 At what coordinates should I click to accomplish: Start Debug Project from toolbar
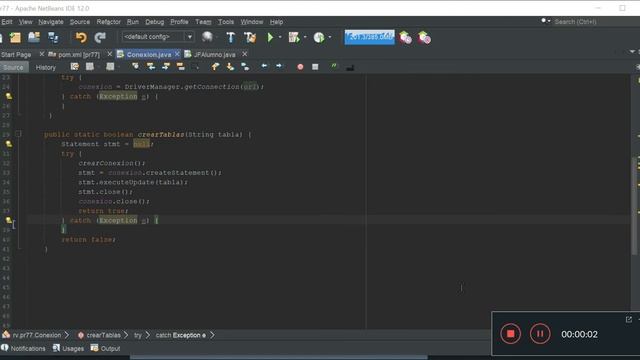click(294, 38)
